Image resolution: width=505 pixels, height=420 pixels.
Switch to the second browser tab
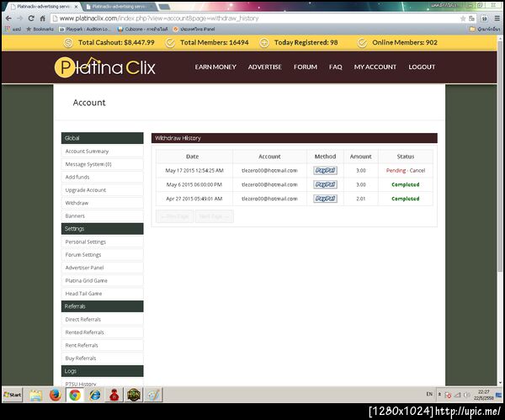pos(120,7)
